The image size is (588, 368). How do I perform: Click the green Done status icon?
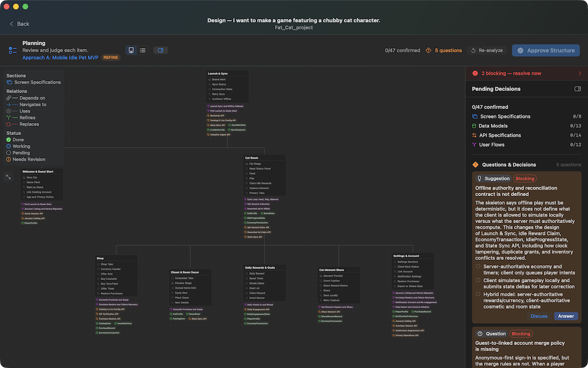[x=9, y=140]
